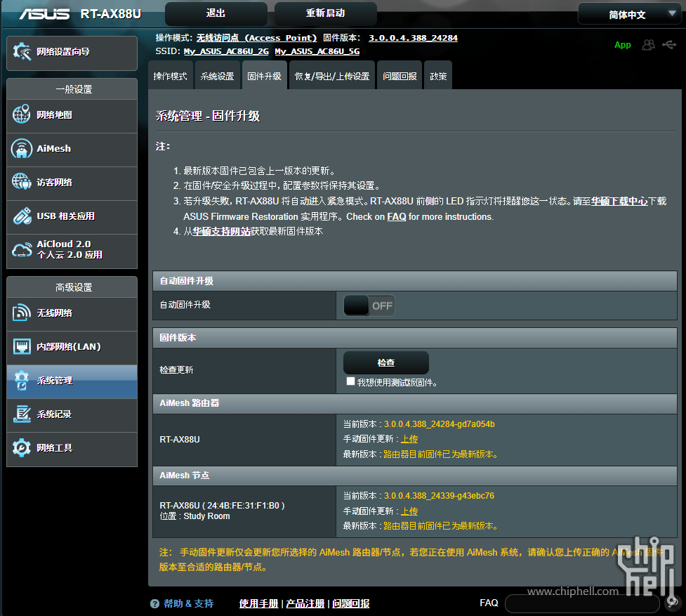
Task: Open the 无线访问点 (Access Point) mode link
Action: (x=256, y=38)
